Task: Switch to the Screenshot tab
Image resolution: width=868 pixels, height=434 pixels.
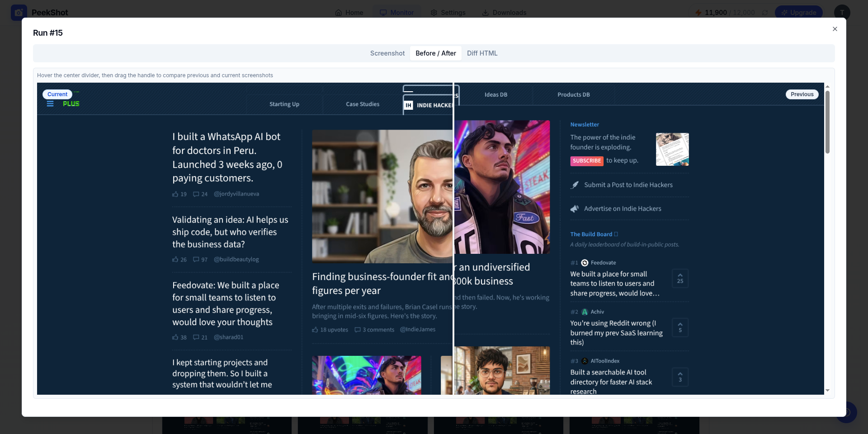Action: [387, 53]
